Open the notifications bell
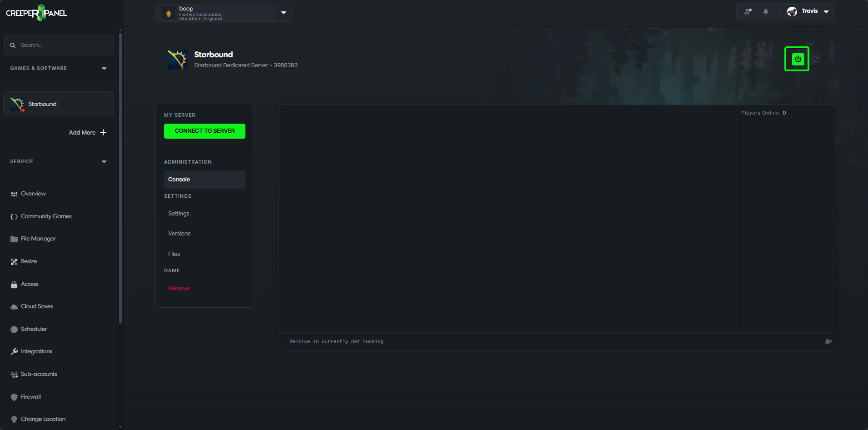This screenshot has width=868, height=430. 766,12
